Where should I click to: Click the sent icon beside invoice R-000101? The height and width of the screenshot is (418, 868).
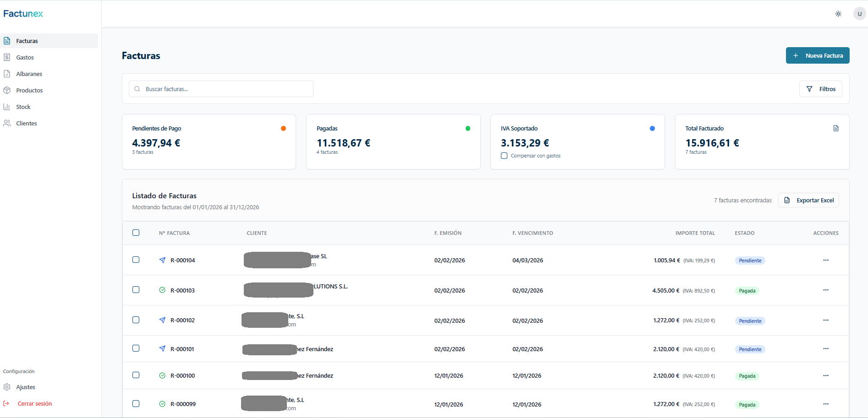162,349
